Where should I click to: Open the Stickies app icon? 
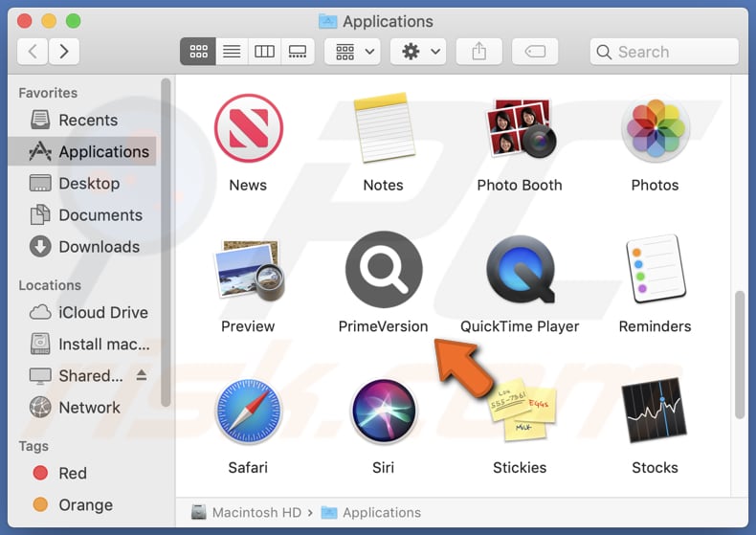click(x=522, y=410)
